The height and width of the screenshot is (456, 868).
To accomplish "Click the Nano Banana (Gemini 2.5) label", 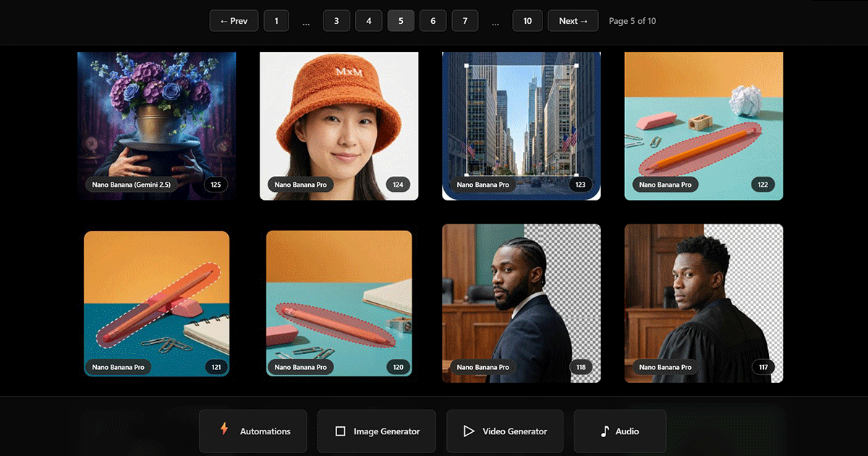I will click(132, 185).
